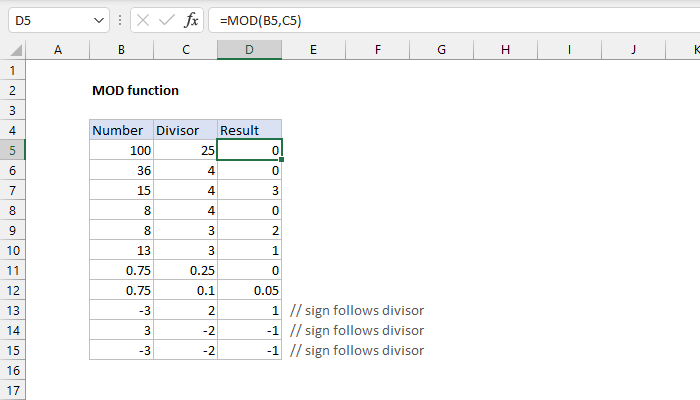
Task: Select row 15 header
Action: pyautogui.click(x=12, y=350)
